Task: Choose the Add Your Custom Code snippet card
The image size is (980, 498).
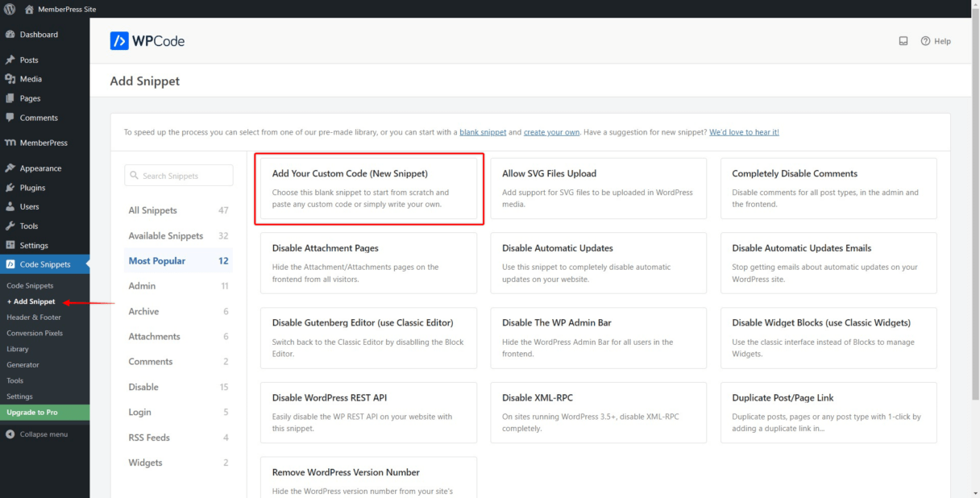Action: pos(368,189)
